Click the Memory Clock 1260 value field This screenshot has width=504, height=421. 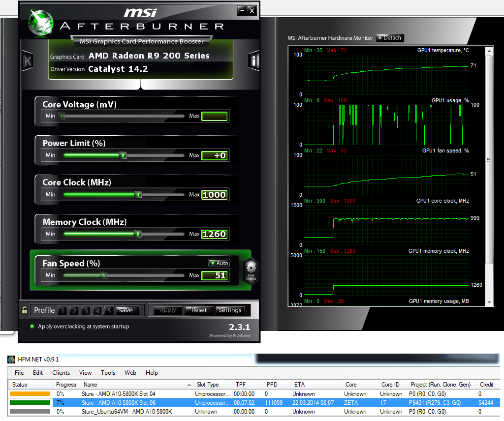click(x=215, y=234)
